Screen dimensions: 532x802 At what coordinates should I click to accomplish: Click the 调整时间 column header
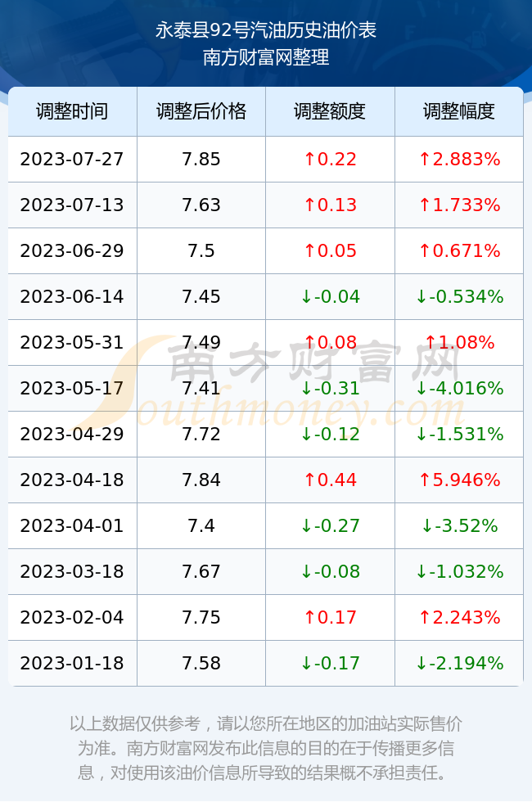click(72, 111)
